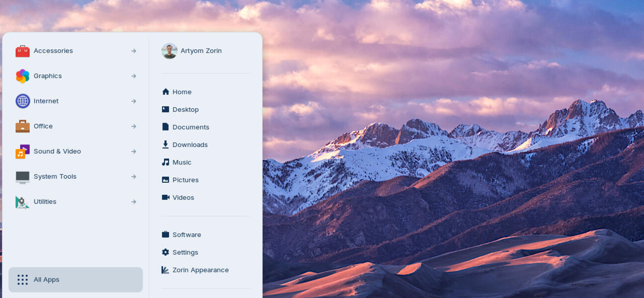The height and width of the screenshot is (298, 644).
Task: Expand the Internet category submenu
Action: coord(134,101)
